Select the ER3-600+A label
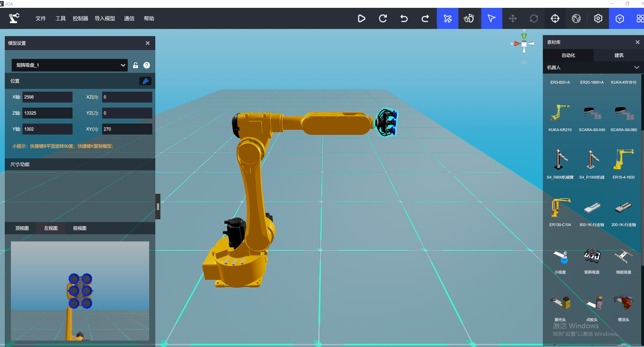The width and height of the screenshot is (644, 347). (560, 82)
